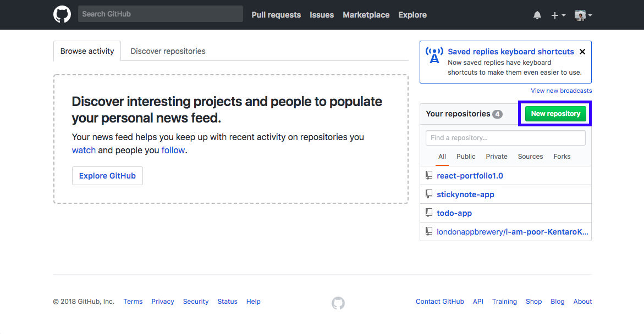
Task: Click the repo icon beside stickynote-app
Action: (x=429, y=194)
